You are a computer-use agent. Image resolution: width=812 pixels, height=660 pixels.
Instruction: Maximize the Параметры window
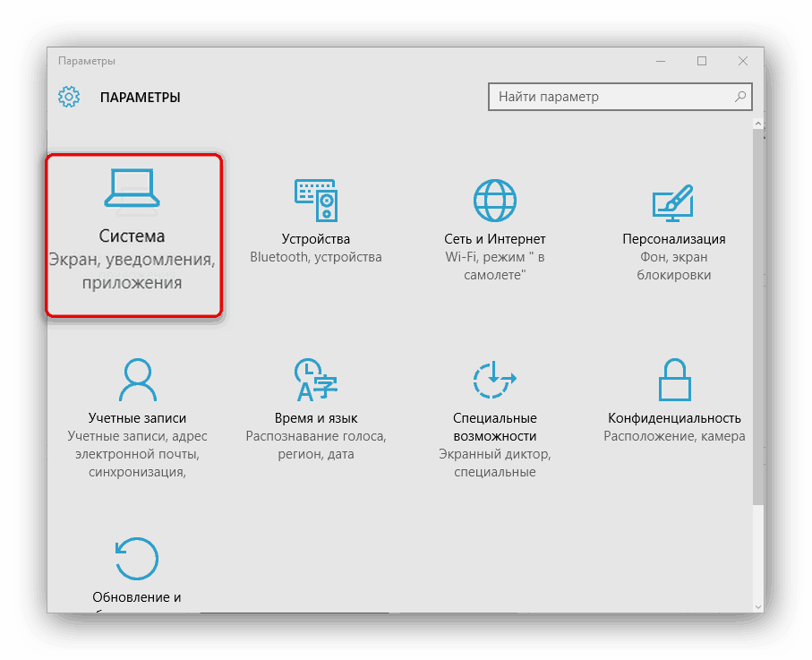pos(702,61)
